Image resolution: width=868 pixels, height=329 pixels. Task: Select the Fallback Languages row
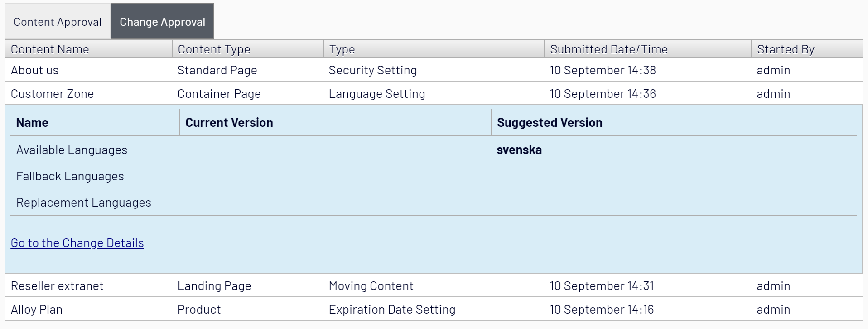tap(70, 176)
